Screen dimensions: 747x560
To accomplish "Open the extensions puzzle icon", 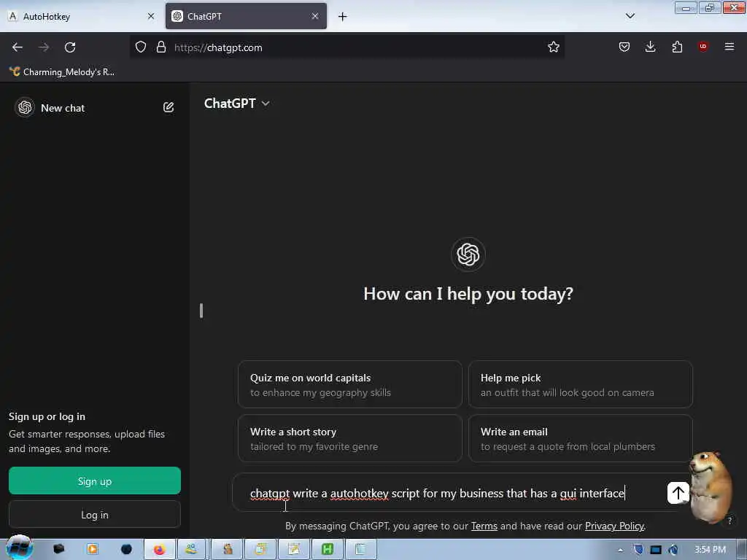I will point(677,47).
